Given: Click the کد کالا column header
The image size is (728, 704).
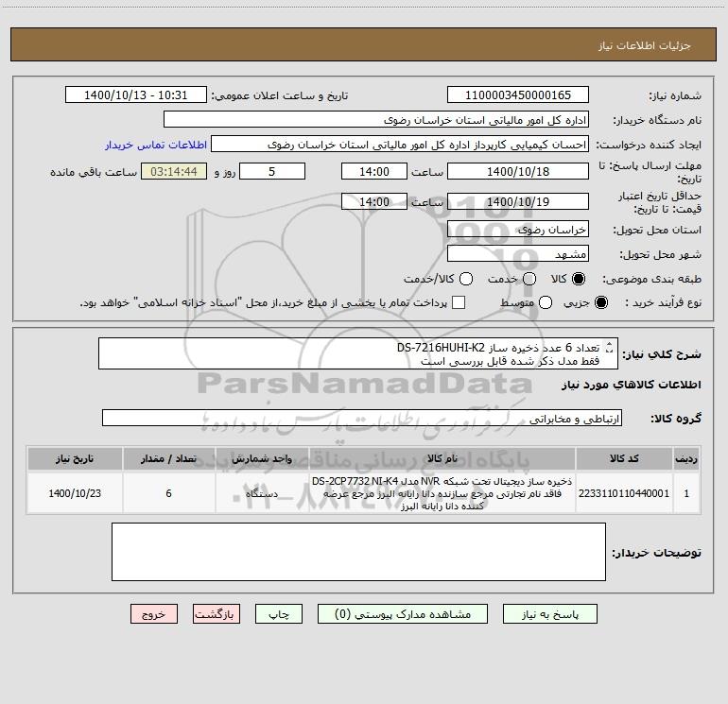Looking at the screenshot, I should (x=624, y=458).
